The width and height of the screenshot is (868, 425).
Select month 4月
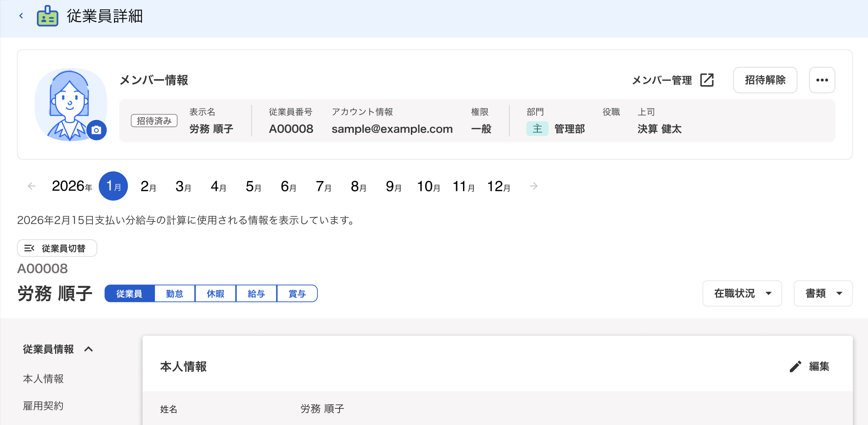tap(219, 186)
